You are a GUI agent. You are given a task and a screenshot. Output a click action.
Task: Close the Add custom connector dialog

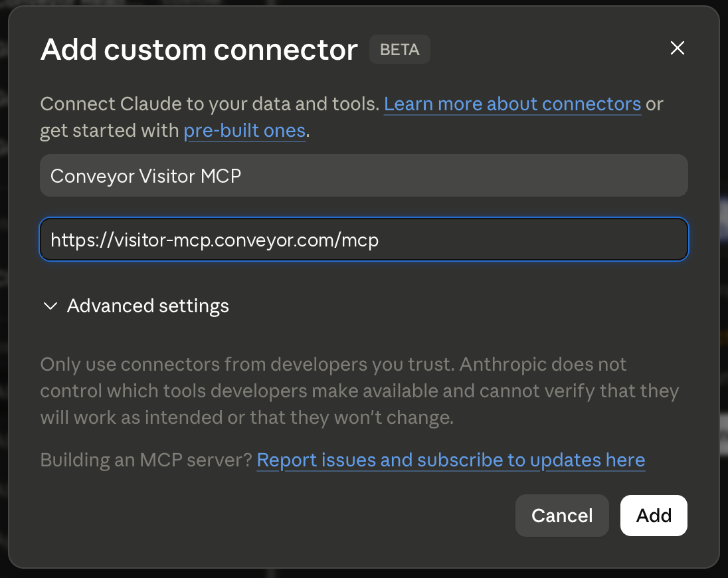(x=678, y=48)
